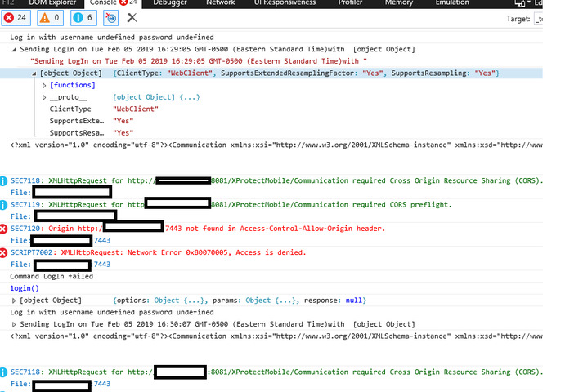Click the first SEC7118 info icon
Image resolution: width=583 pixels, height=392 pixels.
[4, 180]
